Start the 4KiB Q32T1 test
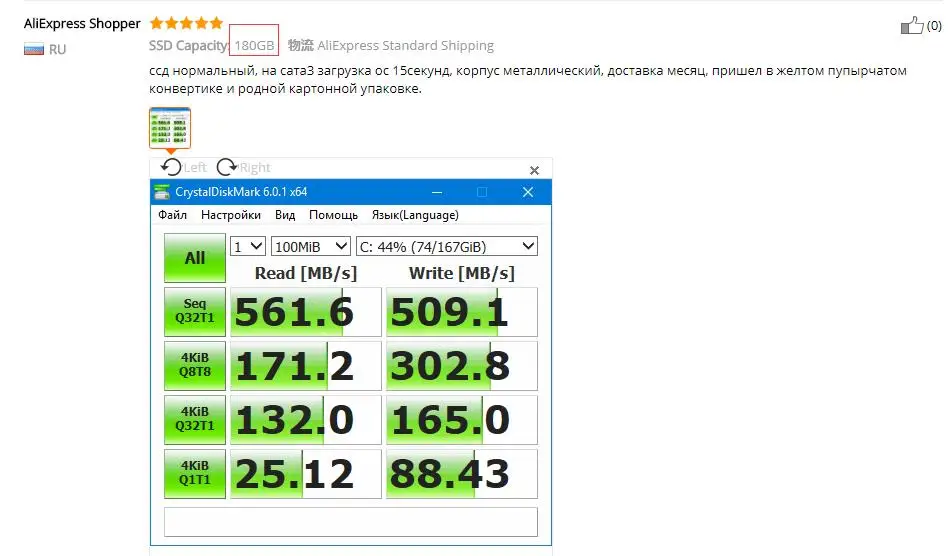The image size is (948, 556). coord(195,419)
